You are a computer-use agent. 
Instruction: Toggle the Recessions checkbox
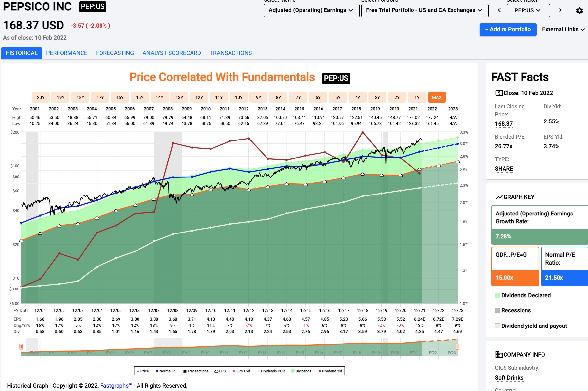pyautogui.click(x=497, y=310)
